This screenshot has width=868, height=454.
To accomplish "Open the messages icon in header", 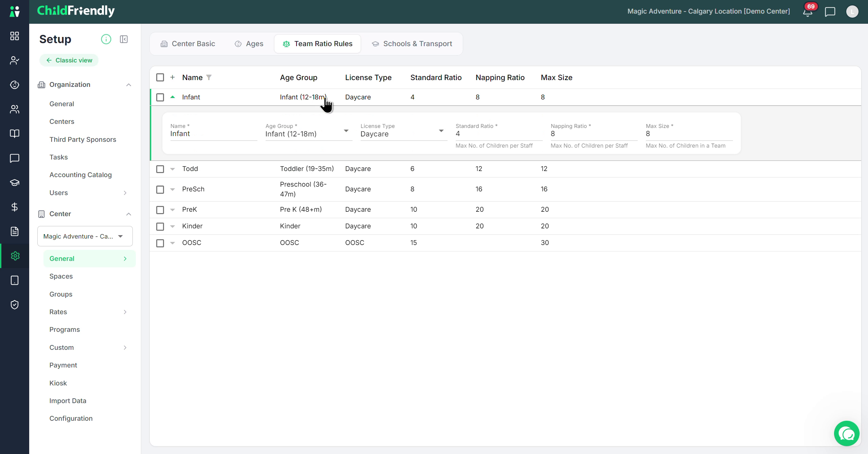I will click(x=830, y=12).
